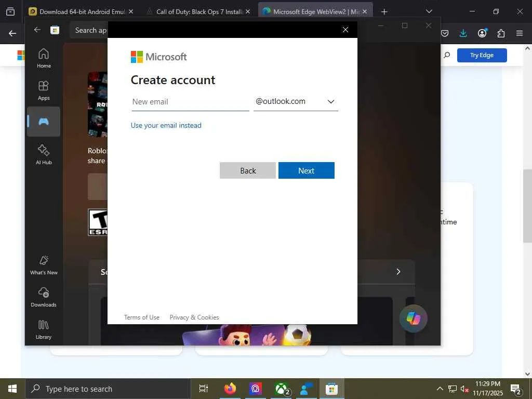Click the page vertical scrollbar thumb

pos(527,206)
